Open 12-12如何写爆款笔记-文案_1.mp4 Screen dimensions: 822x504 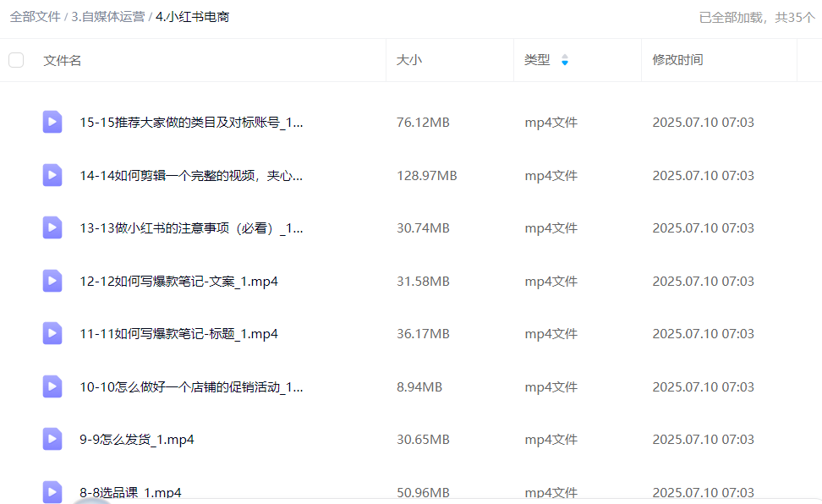point(178,281)
